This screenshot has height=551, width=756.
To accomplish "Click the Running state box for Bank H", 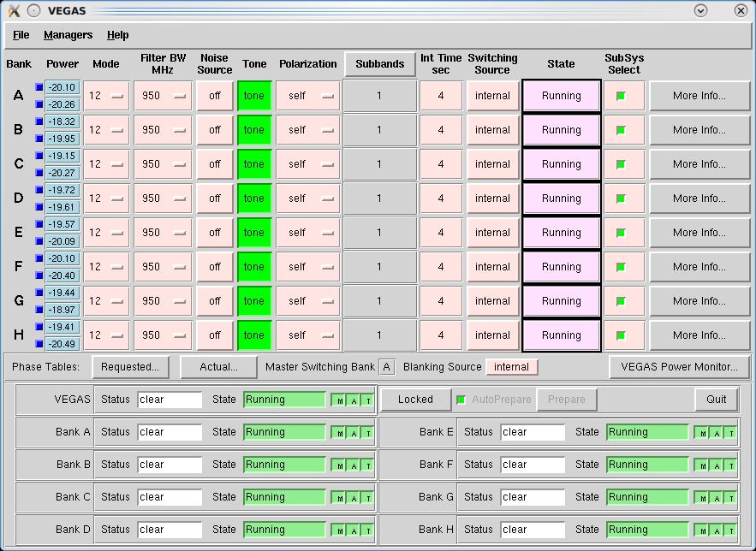I will tap(561, 335).
